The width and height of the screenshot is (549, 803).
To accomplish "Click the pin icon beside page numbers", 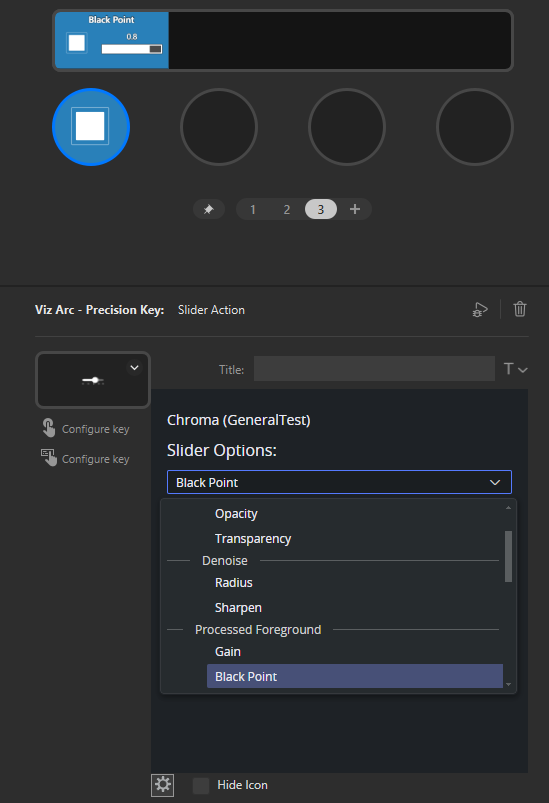I will point(208,209).
